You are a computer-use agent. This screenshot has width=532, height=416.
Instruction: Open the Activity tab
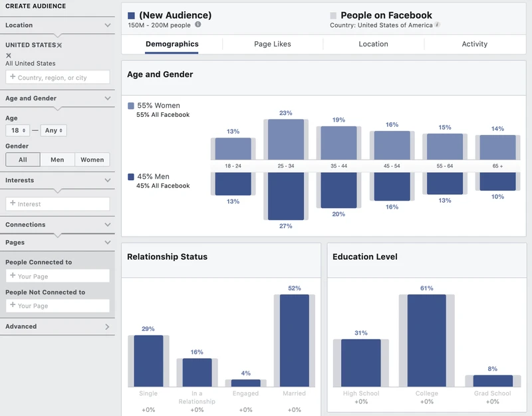[x=475, y=44]
